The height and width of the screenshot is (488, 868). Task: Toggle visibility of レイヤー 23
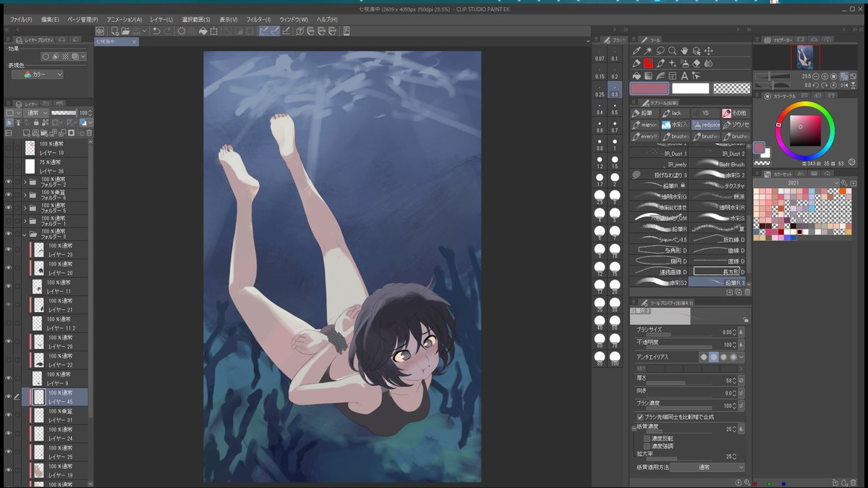coord(9,250)
